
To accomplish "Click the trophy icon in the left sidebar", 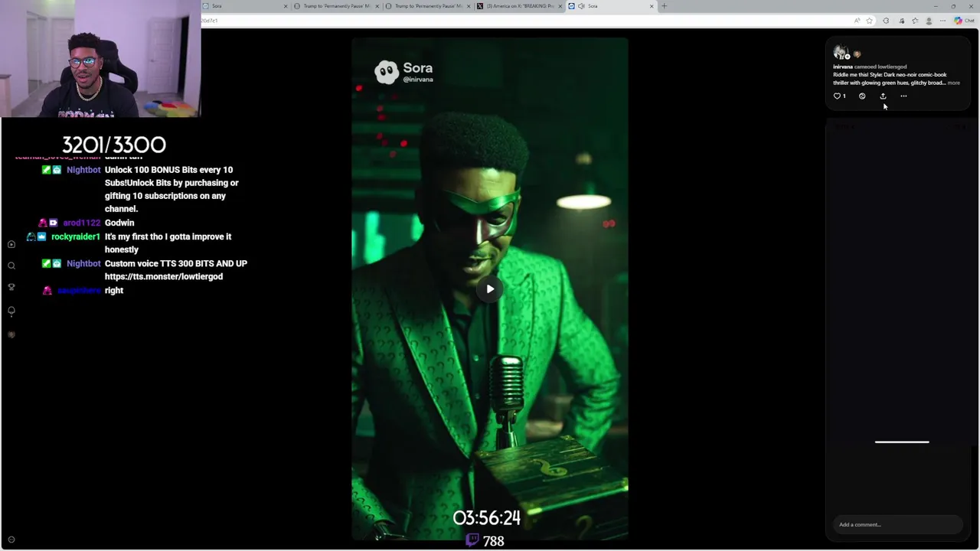I will click(11, 287).
